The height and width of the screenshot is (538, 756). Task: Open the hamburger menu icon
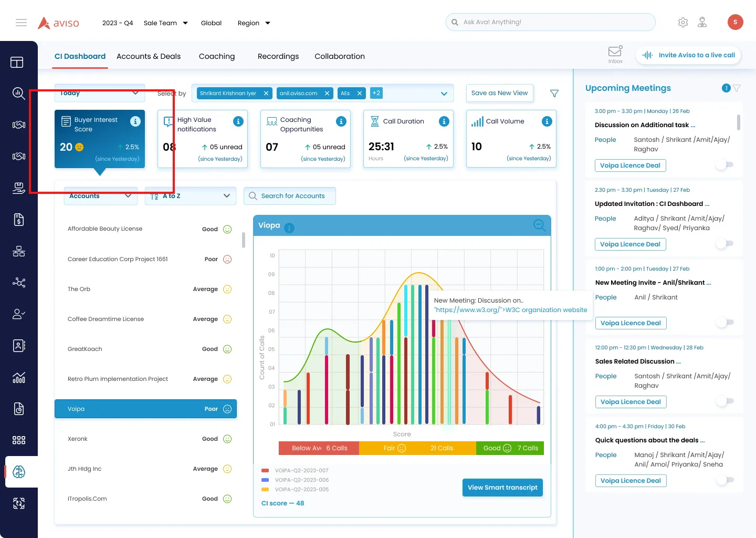tap(21, 23)
